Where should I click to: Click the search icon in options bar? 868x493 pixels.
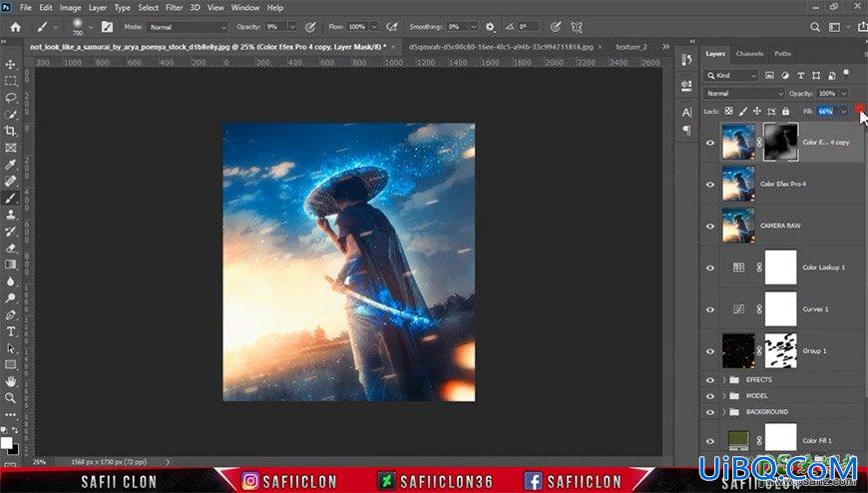[815, 27]
